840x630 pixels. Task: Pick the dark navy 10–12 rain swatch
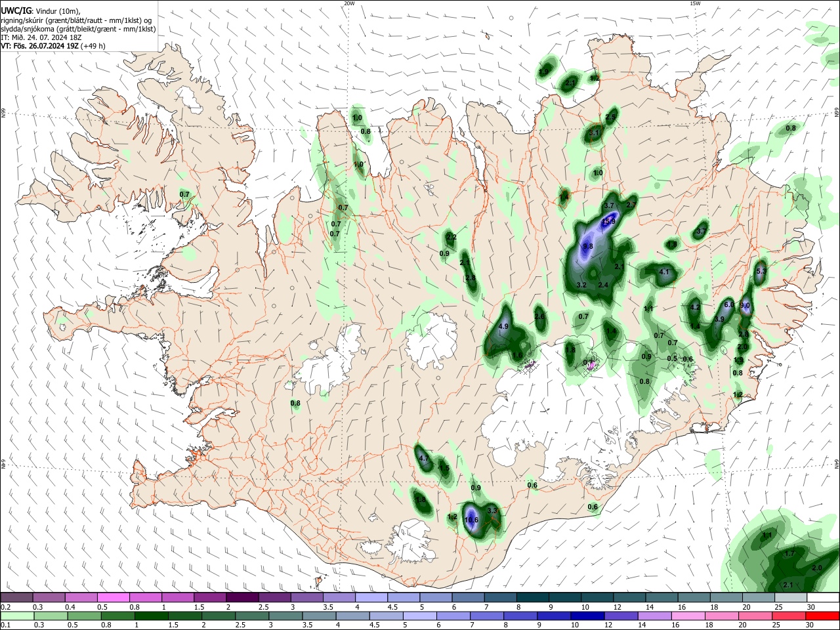(x=587, y=616)
